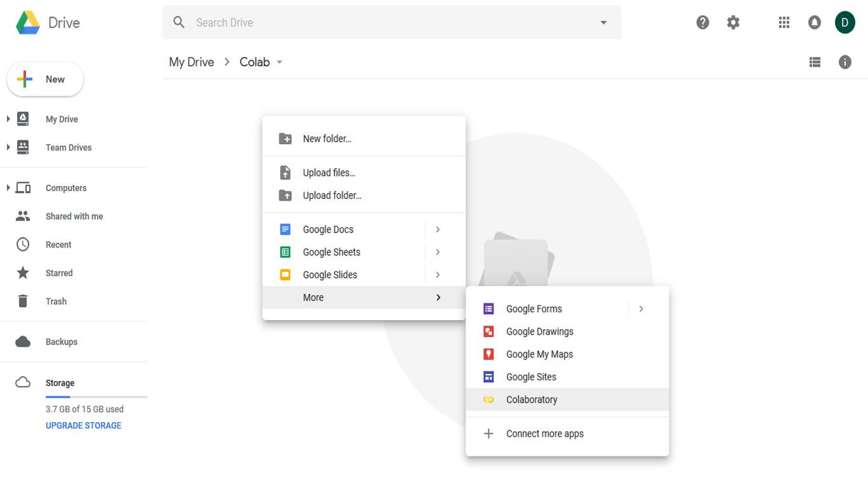The height and width of the screenshot is (487, 868).
Task: Click the Upload folder icon
Action: 285,196
